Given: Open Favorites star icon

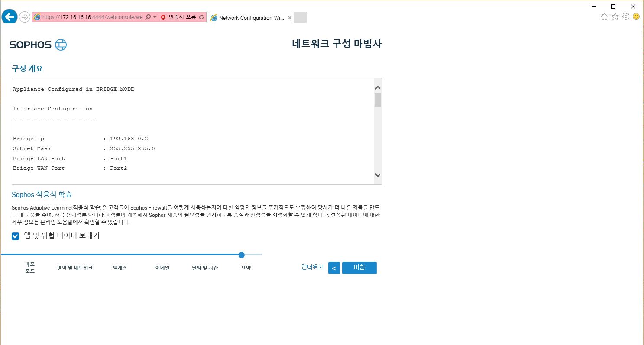Looking at the screenshot, I should (615, 16).
